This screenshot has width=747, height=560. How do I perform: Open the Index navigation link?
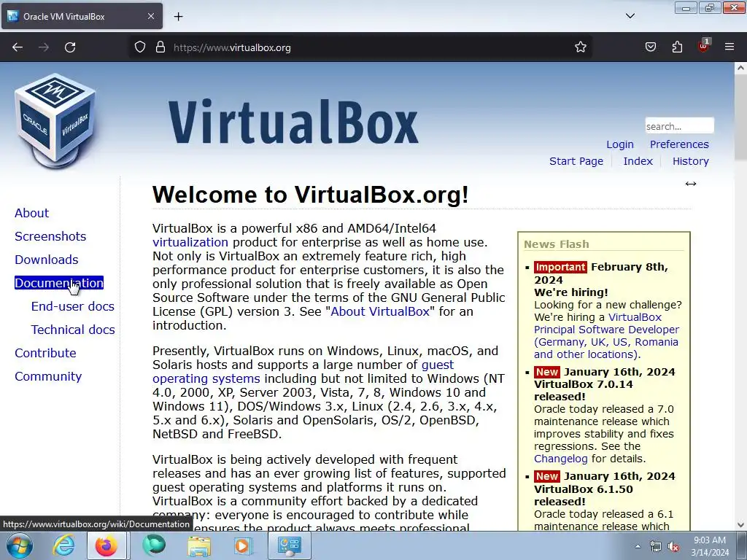(x=638, y=161)
